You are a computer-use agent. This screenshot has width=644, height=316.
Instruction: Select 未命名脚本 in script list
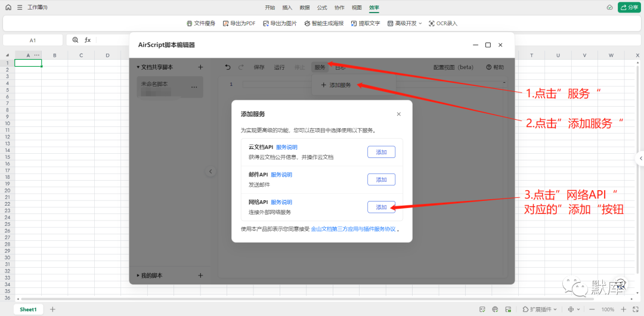170,87
